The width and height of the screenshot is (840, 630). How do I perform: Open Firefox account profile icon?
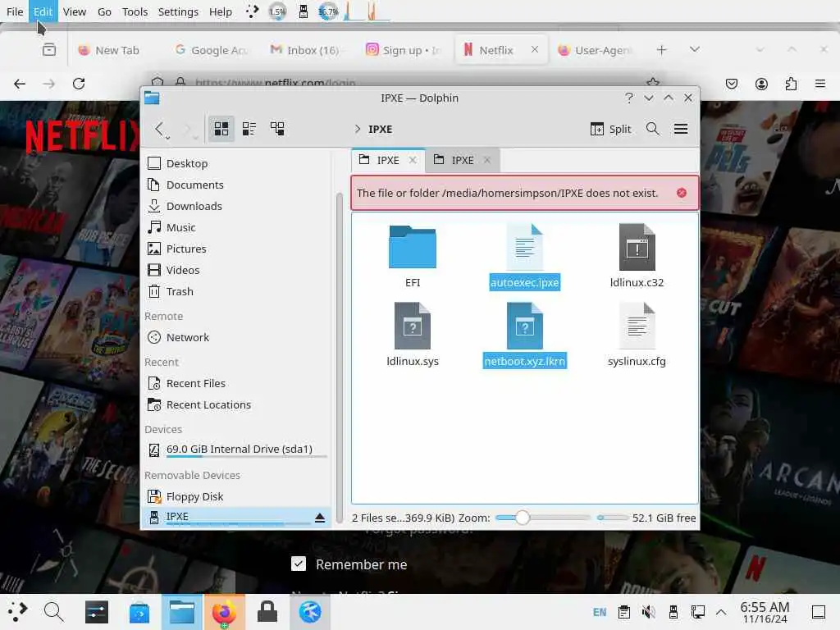761,84
